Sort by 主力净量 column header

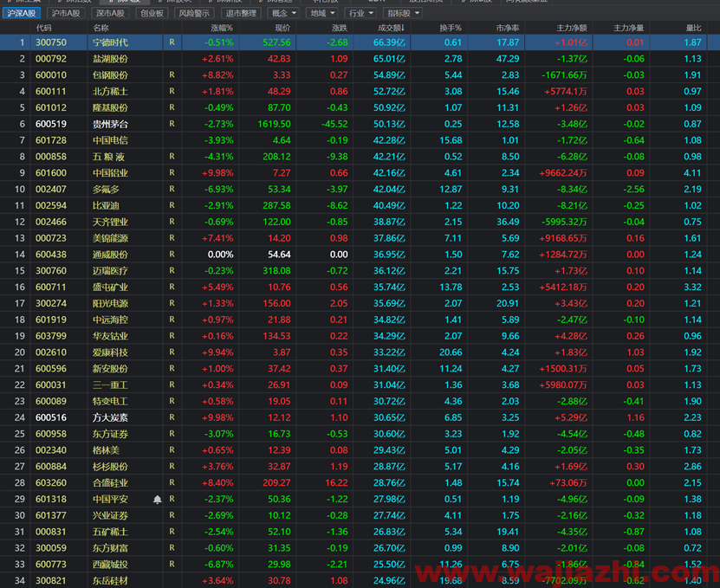click(629, 28)
